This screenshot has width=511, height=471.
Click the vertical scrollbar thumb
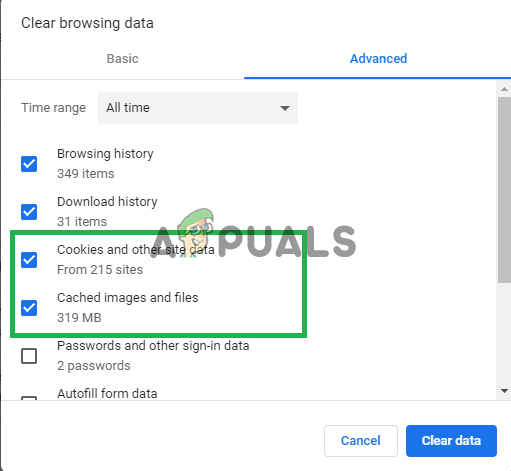point(504,190)
